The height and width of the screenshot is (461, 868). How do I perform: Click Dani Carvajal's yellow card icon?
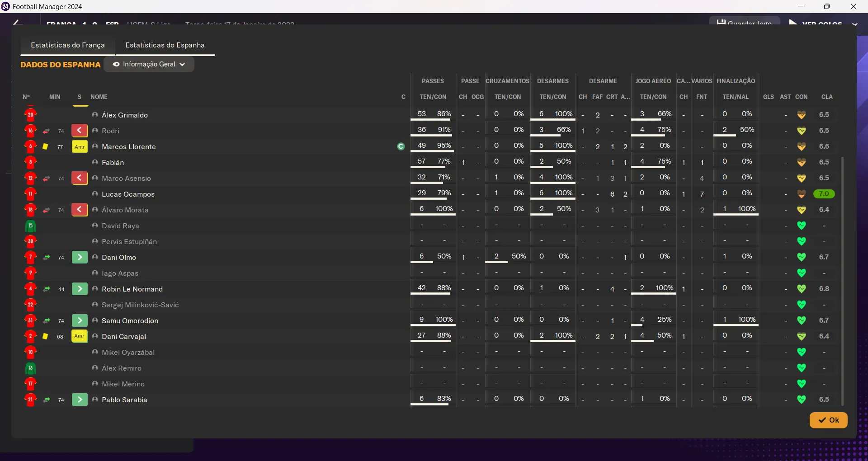tap(45, 336)
